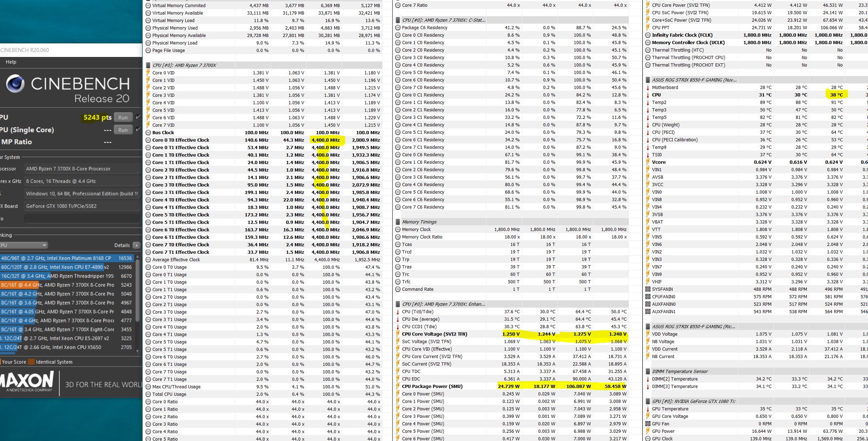Collapse the GPU [#0]: NVIDIA GeForce GTX 1080 Ti group
This screenshot has width=868, height=441.
point(648,401)
